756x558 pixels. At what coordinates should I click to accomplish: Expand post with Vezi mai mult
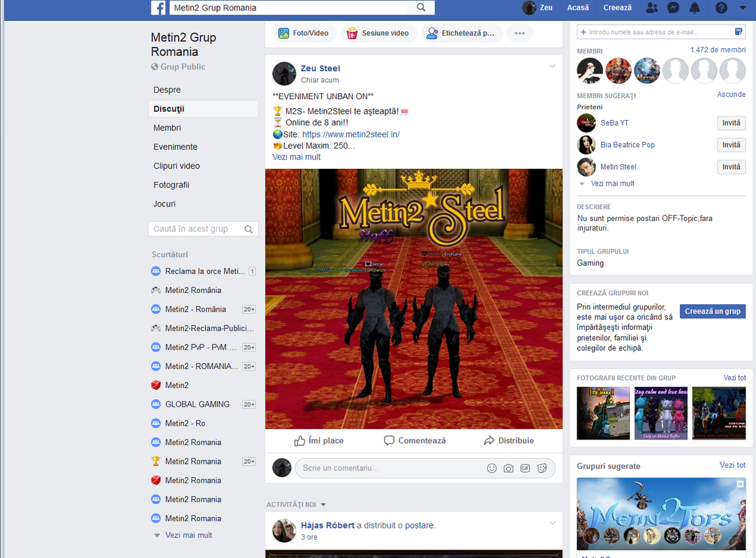tap(296, 157)
